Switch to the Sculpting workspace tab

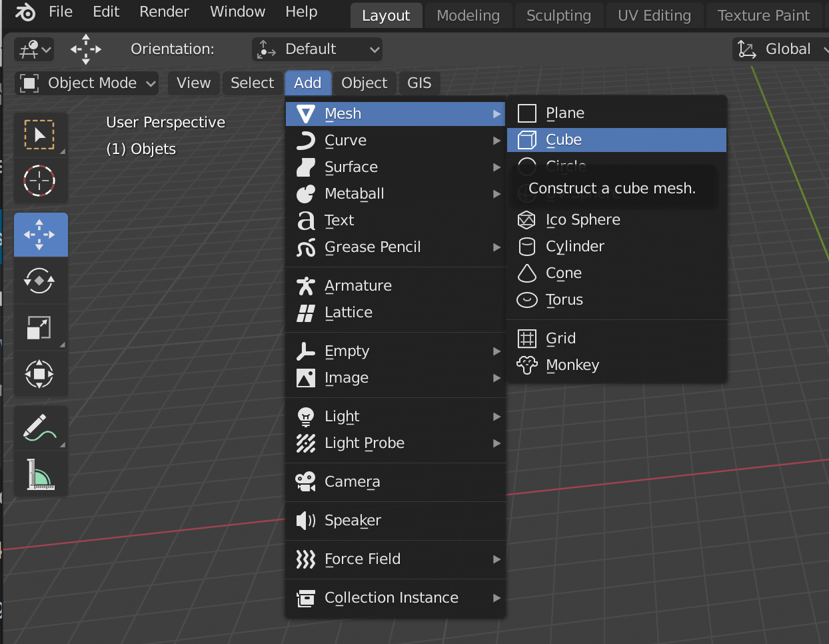[x=558, y=15]
